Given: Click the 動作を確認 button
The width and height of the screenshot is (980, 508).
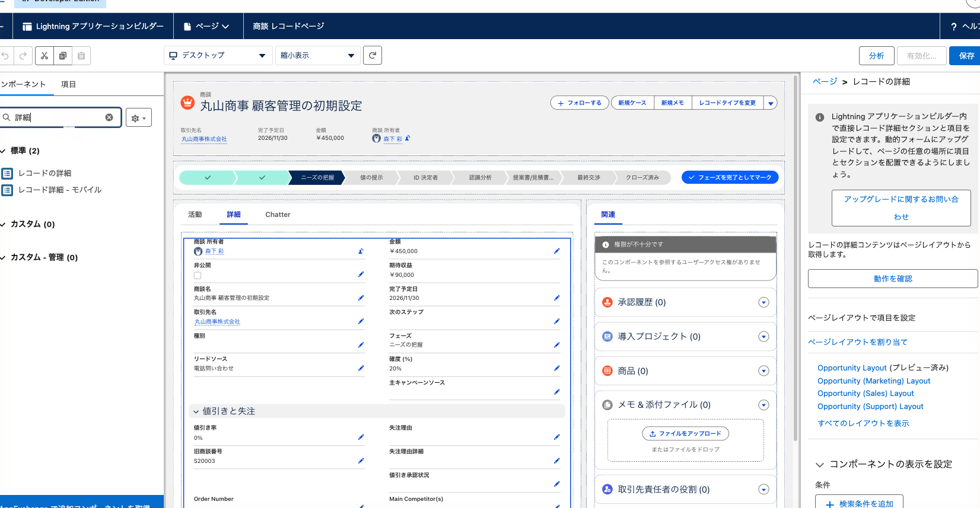Looking at the screenshot, I should (893, 279).
